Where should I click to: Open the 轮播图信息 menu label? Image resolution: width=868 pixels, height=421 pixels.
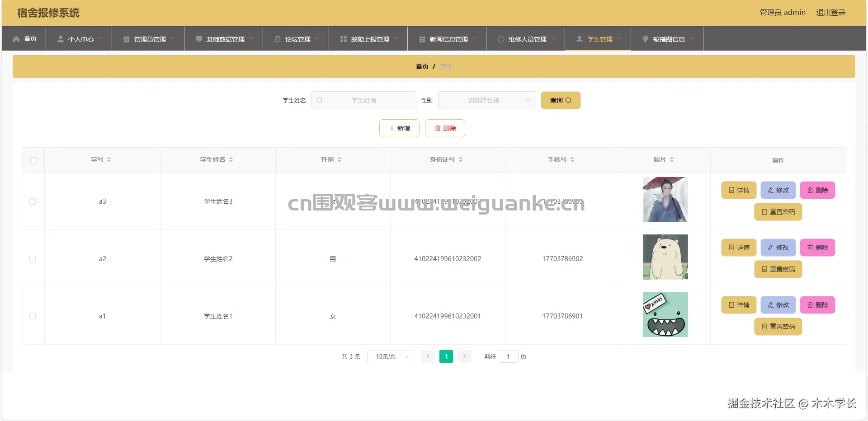point(669,39)
